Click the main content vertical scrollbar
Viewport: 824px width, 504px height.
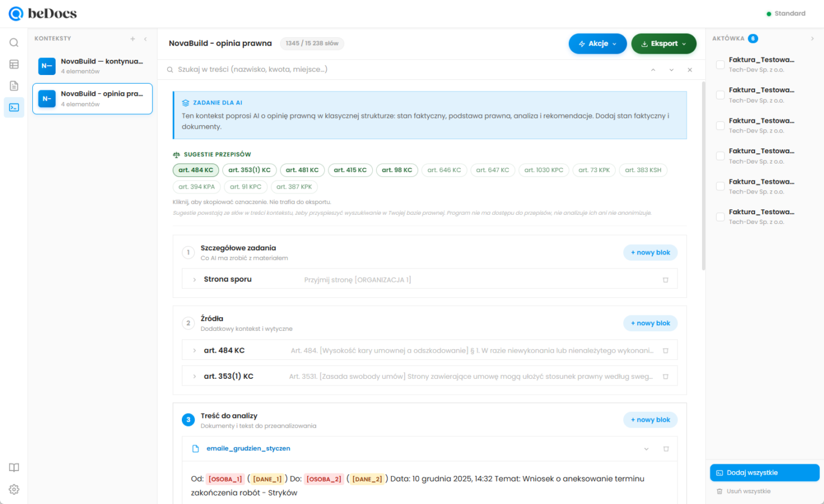click(703, 176)
